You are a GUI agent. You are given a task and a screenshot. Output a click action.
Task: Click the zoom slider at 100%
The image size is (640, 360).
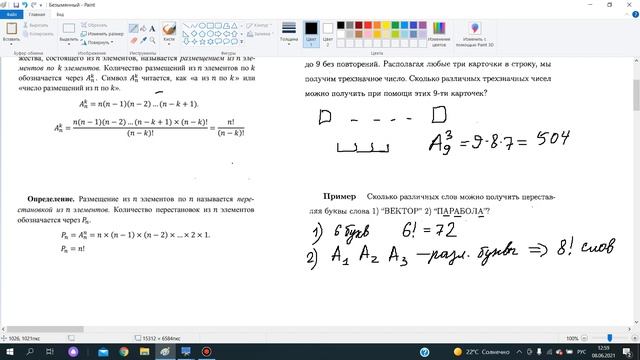pyautogui.click(x=610, y=338)
